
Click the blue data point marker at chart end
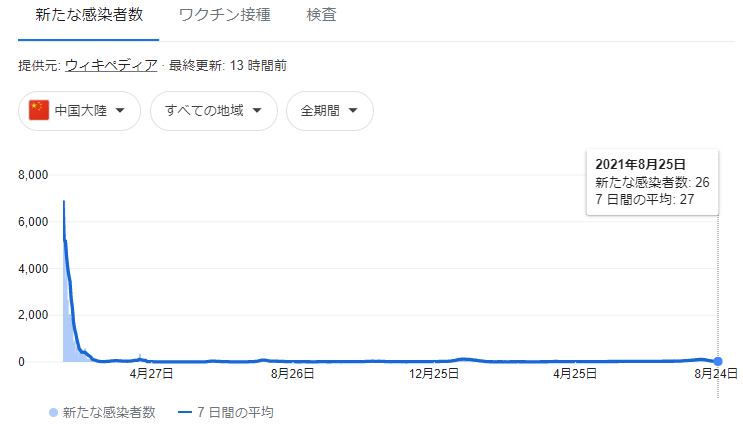click(718, 362)
